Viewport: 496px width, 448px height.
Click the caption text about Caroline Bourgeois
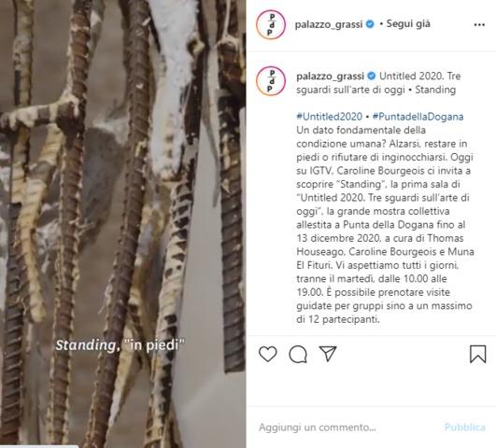coord(385,225)
